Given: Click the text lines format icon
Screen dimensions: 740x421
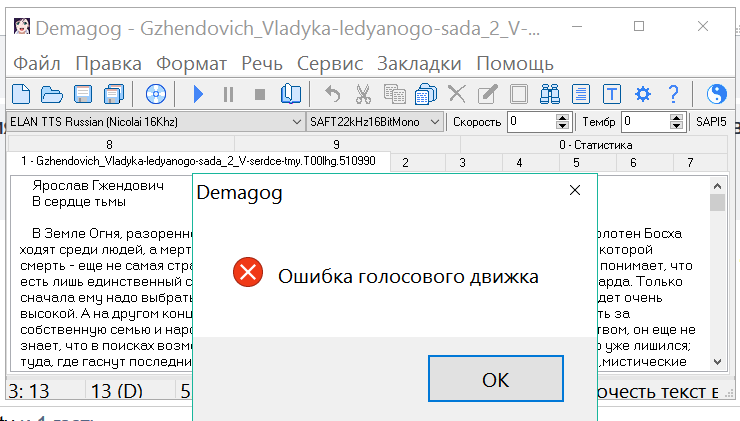Looking at the screenshot, I should pos(580,94).
